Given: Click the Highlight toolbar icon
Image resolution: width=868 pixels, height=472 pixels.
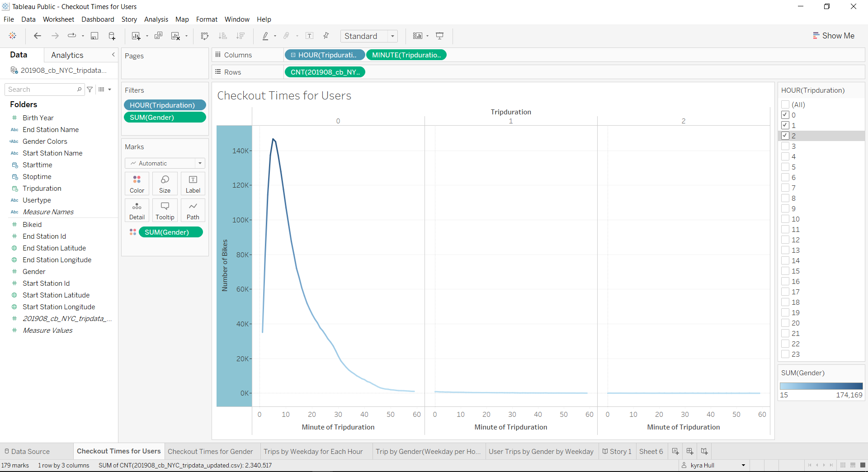Looking at the screenshot, I should (x=266, y=36).
